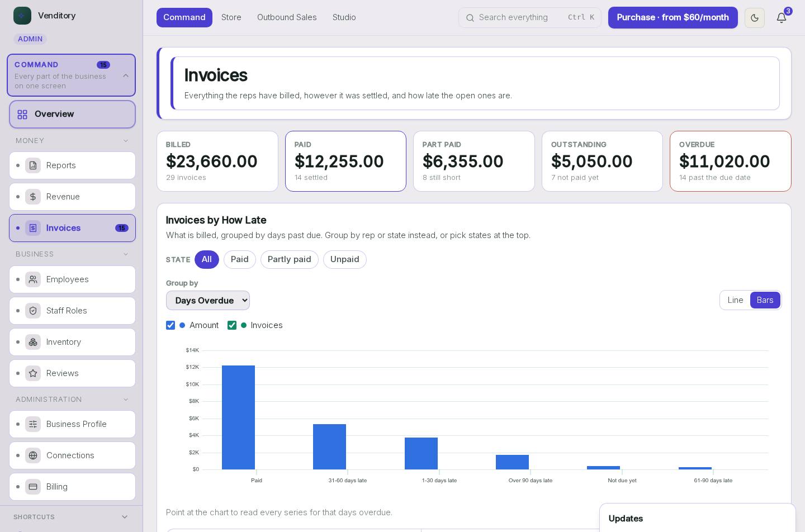Click the Invoices receipt icon
805x532 pixels.
pyautogui.click(x=33, y=228)
